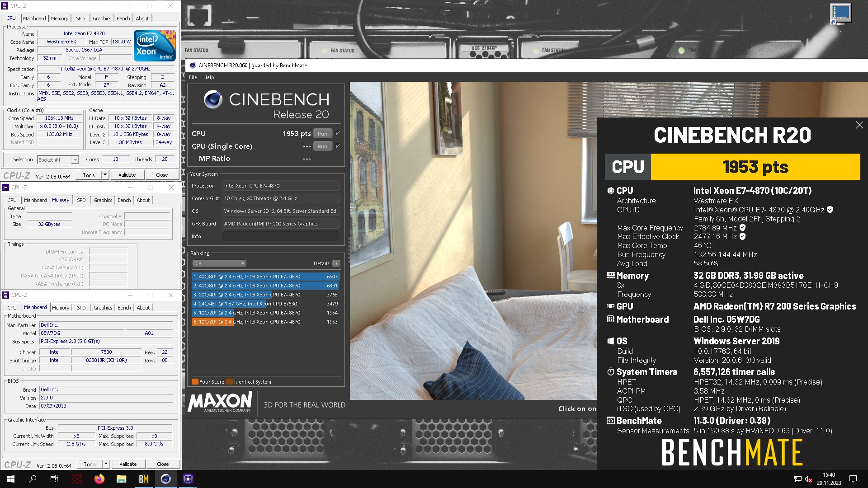Open red crossed-circle taskbar app

tap(77, 479)
